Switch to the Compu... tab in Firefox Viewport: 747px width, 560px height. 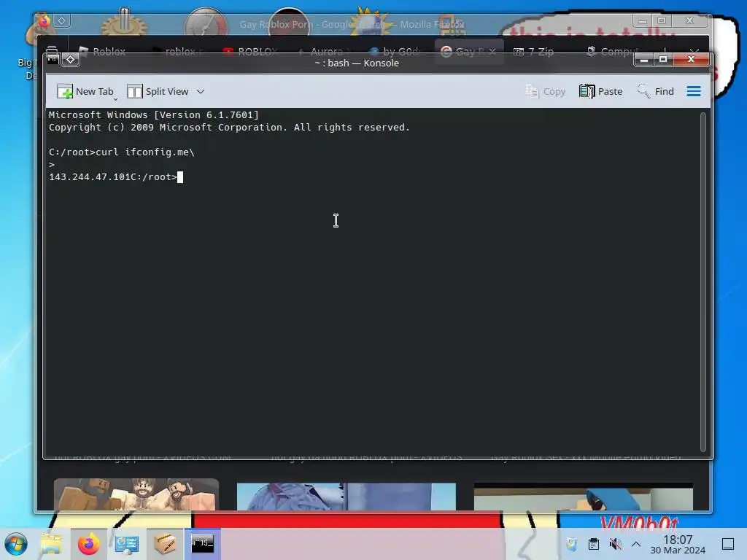pyautogui.click(x=613, y=51)
